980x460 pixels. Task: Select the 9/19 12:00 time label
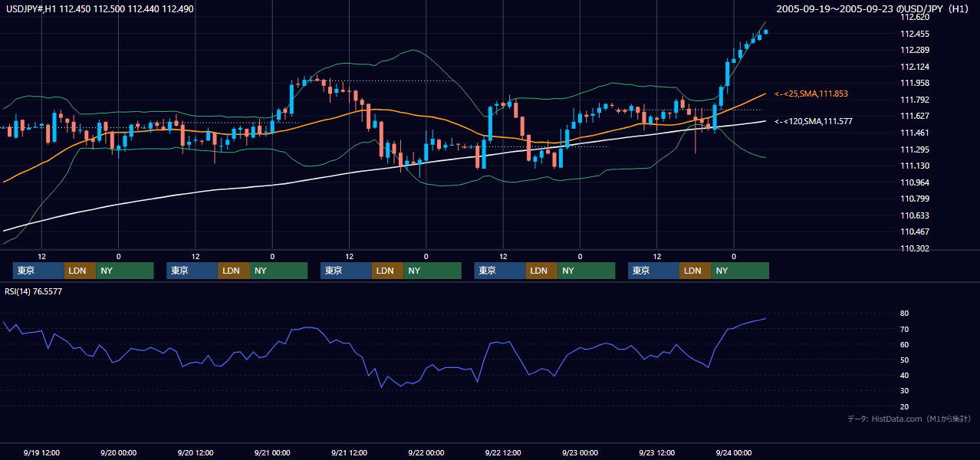41,452
